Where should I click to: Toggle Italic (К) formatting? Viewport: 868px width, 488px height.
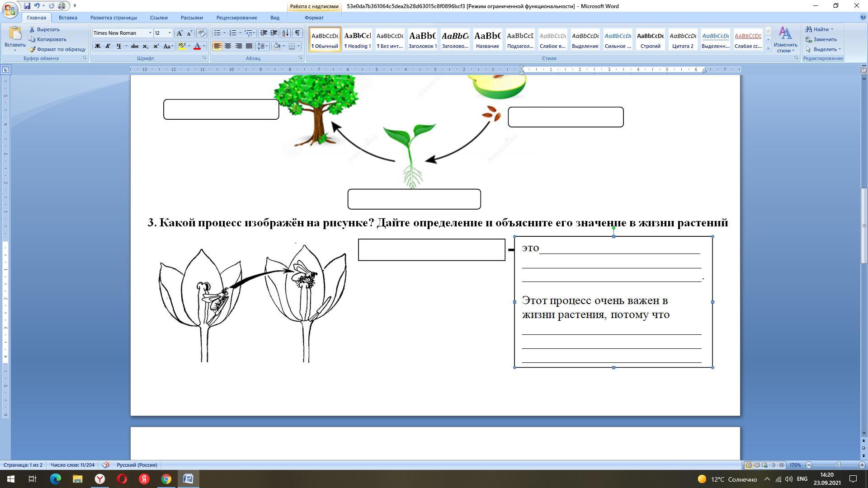coord(108,46)
